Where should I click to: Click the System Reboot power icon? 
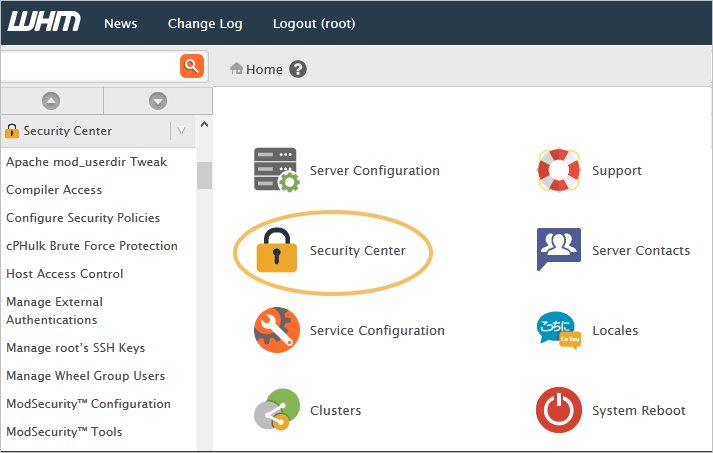559,409
